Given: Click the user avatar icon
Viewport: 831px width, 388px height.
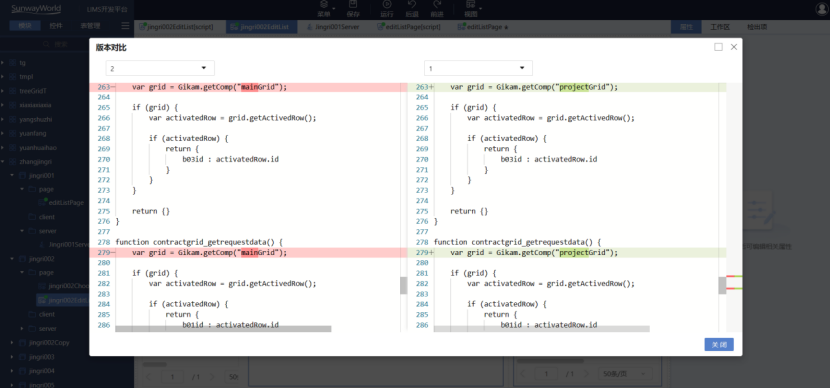Looking at the screenshot, I should click(x=821, y=8).
